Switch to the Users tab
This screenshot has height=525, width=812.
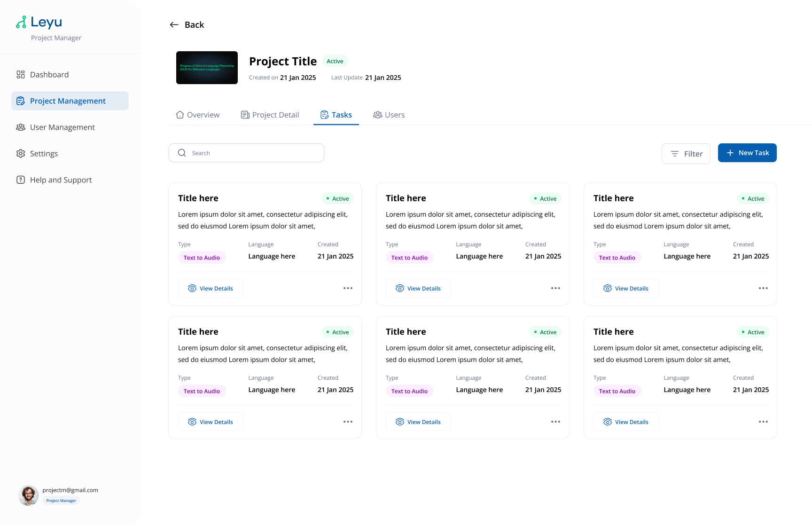pos(389,115)
